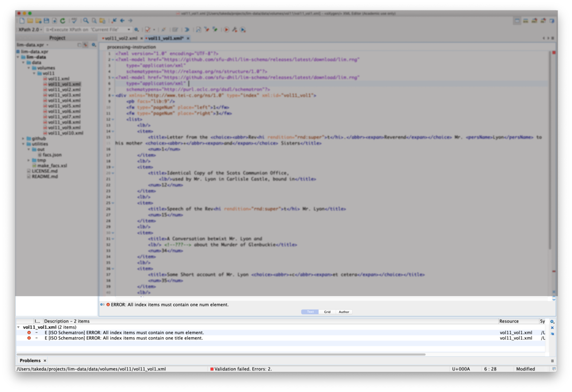Click the Save file toolbar icon
572x392 pixels.
46,21
